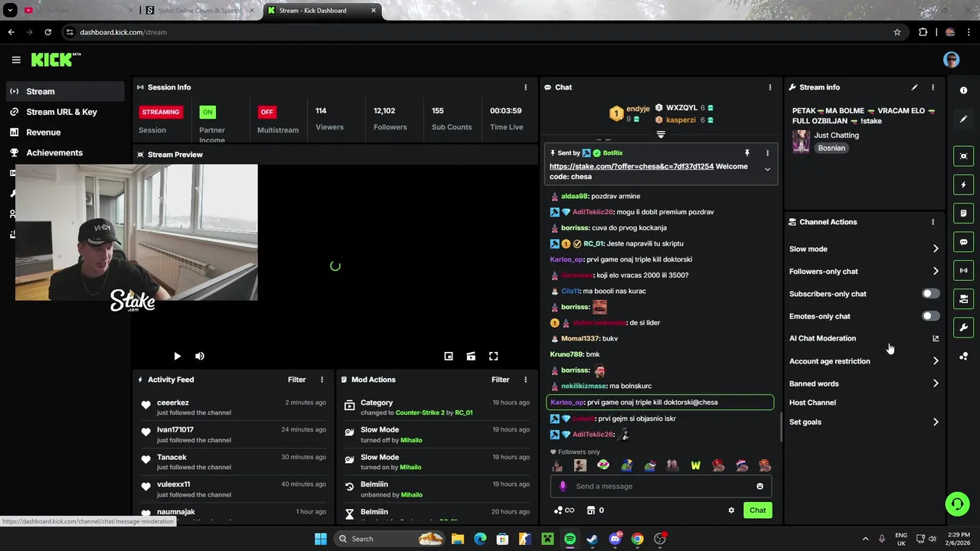Open the note document icon in right sidebar
Viewport: 980px width, 551px height.
[963, 214]
